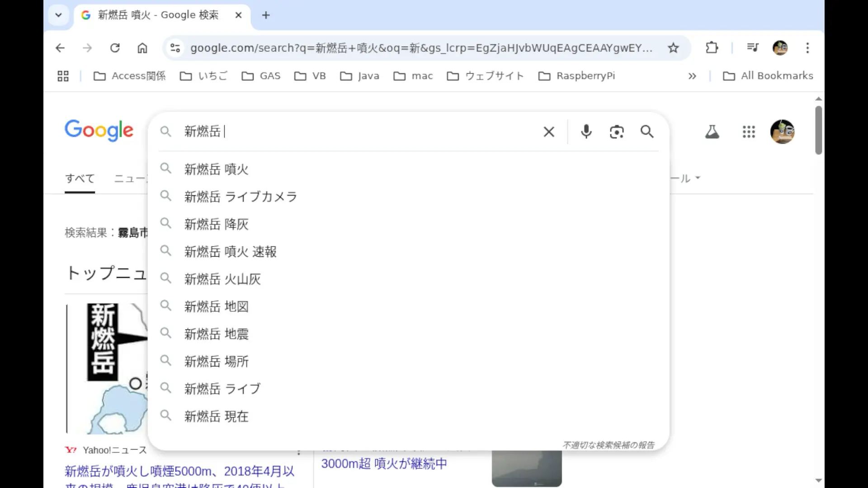Click 不適切な検索候補の報告 link

(x=609, y=445)
